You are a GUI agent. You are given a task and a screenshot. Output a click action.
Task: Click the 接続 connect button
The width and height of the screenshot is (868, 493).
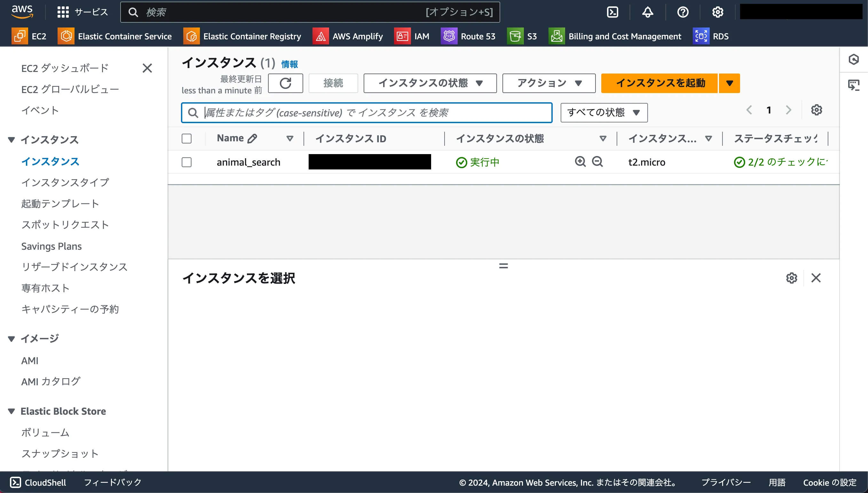point(333,83)
